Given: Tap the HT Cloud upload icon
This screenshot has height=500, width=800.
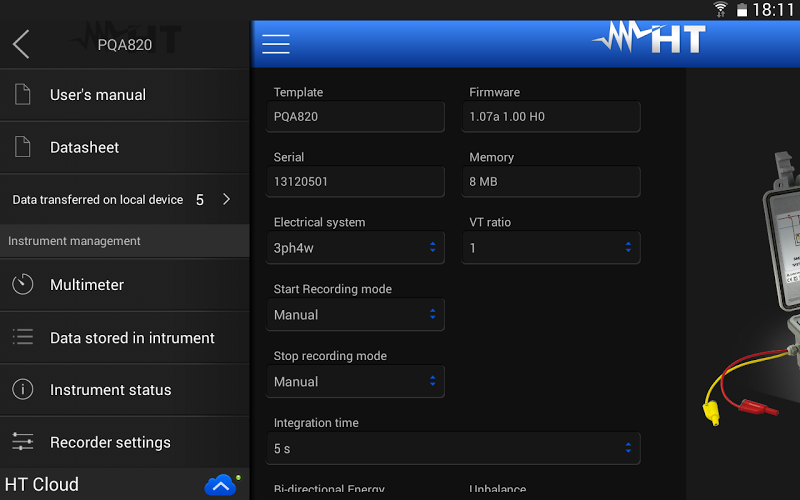Looking at the screenshot, I should point(220,485).
